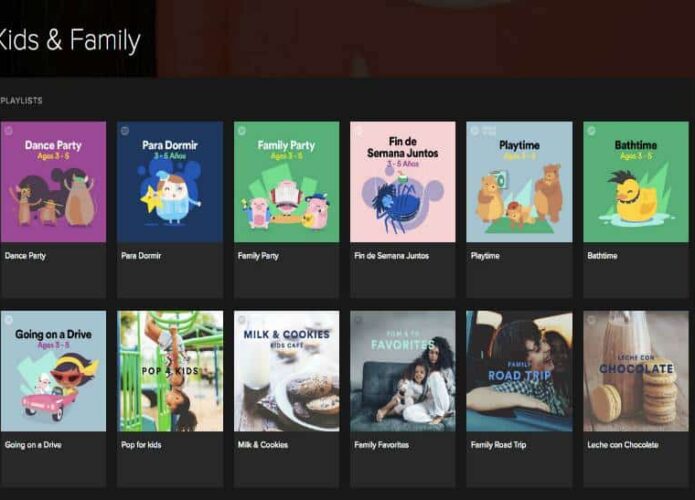Click the 'Leche con Chocolate' title link

(623, 445)
